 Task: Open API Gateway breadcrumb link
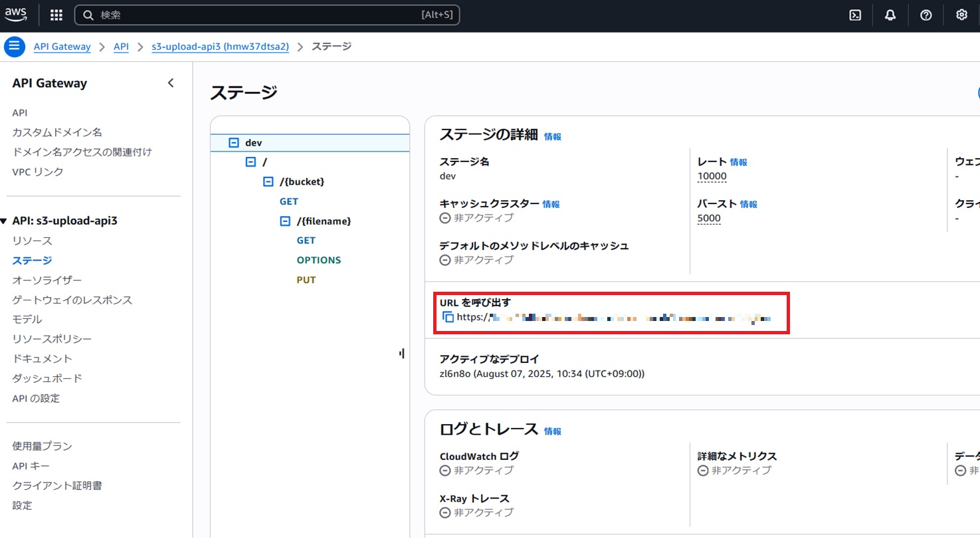(x=62, y=47)
